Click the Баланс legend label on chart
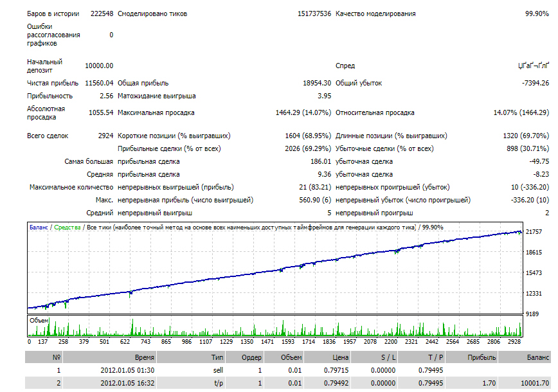Image resolution: width=558 pixels, height=392 pixels. point(39,227)
